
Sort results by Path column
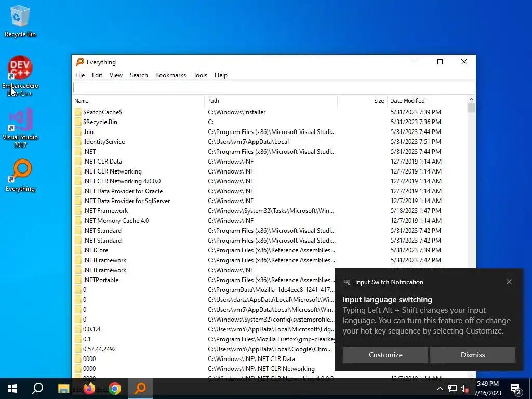[271, 101]
